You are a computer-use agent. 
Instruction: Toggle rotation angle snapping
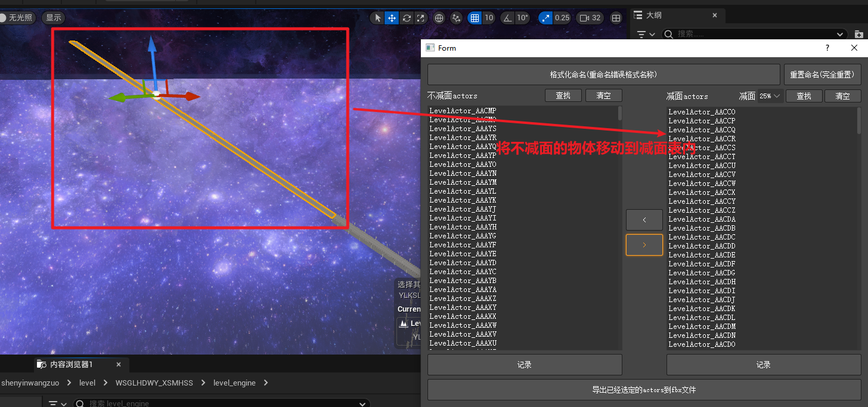coord(508,18)
